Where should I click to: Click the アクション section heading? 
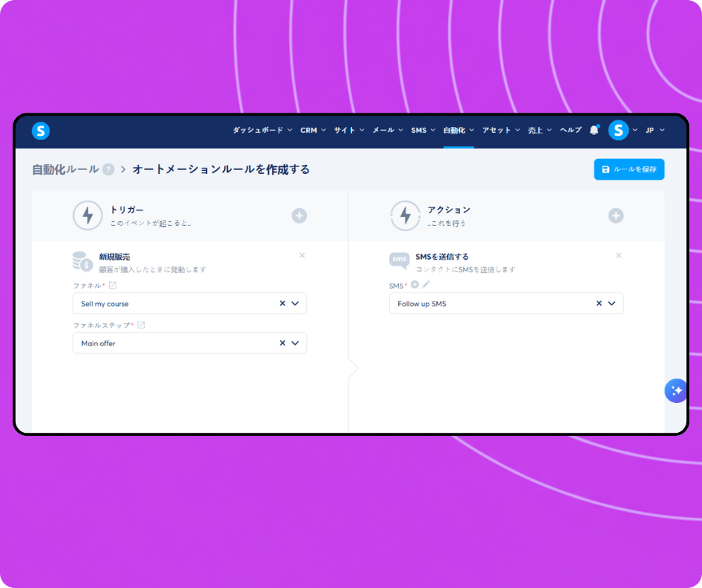[449, 210]
